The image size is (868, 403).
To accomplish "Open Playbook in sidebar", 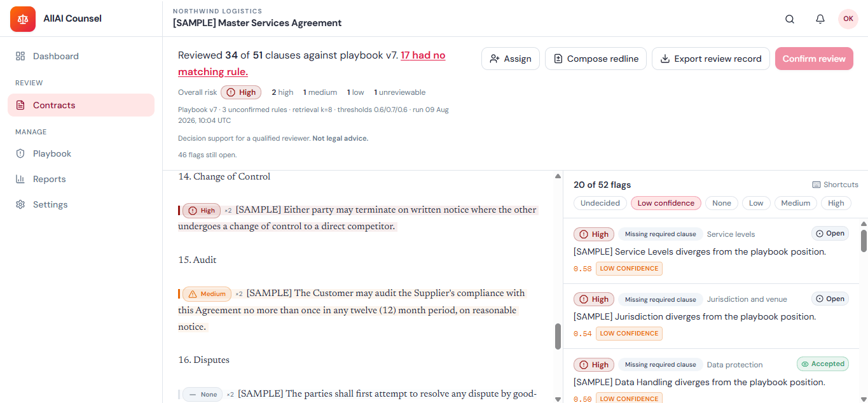I will point(81,153).
